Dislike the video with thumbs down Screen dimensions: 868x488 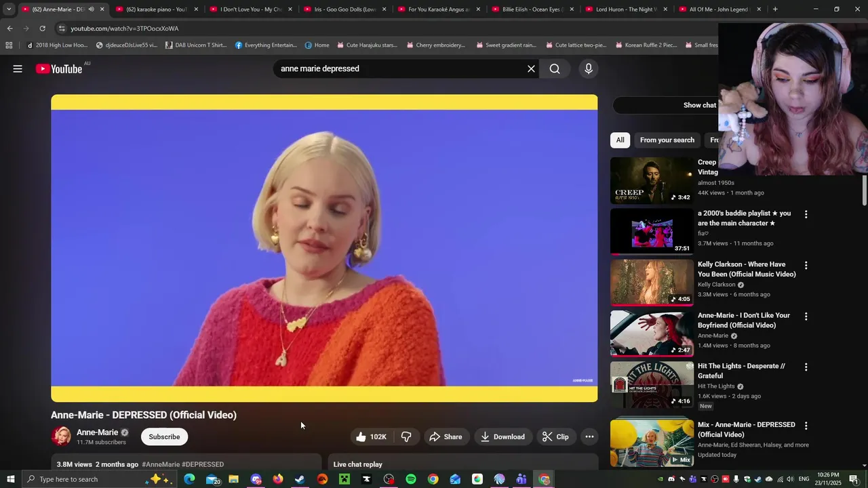coord(406,436)
